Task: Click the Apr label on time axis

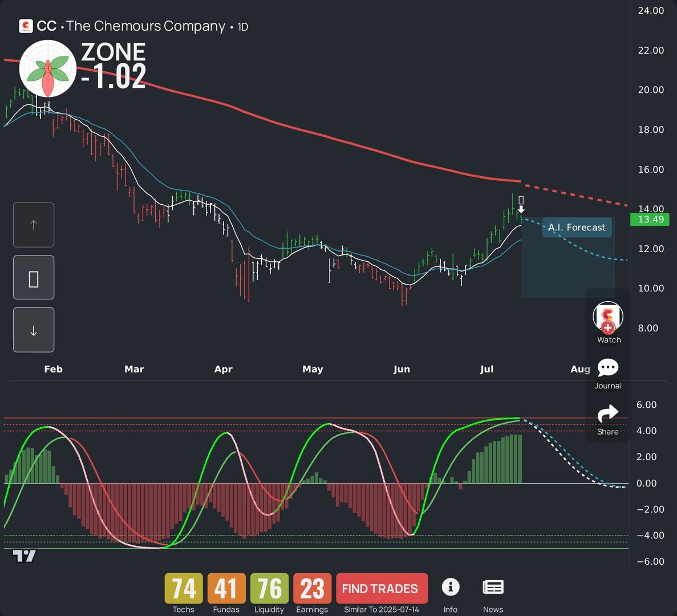Action: point(223,369)
